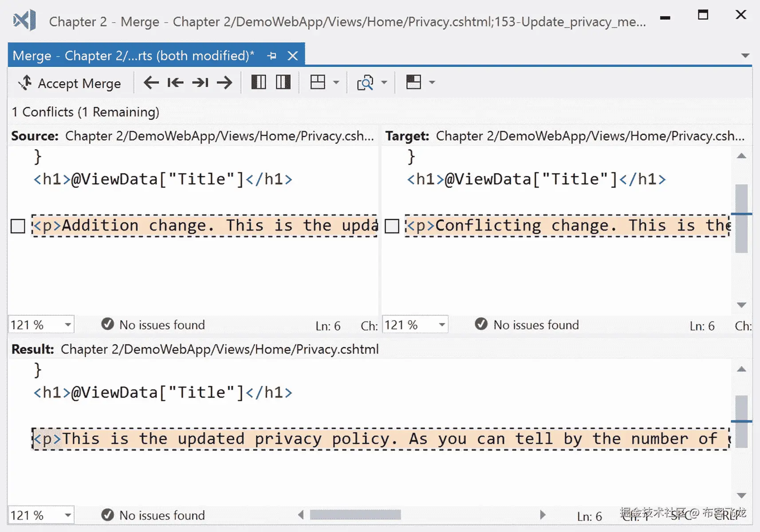Click the Visual Studio logo icon
This screenshot has width=760, height=532.
(24, 21)
